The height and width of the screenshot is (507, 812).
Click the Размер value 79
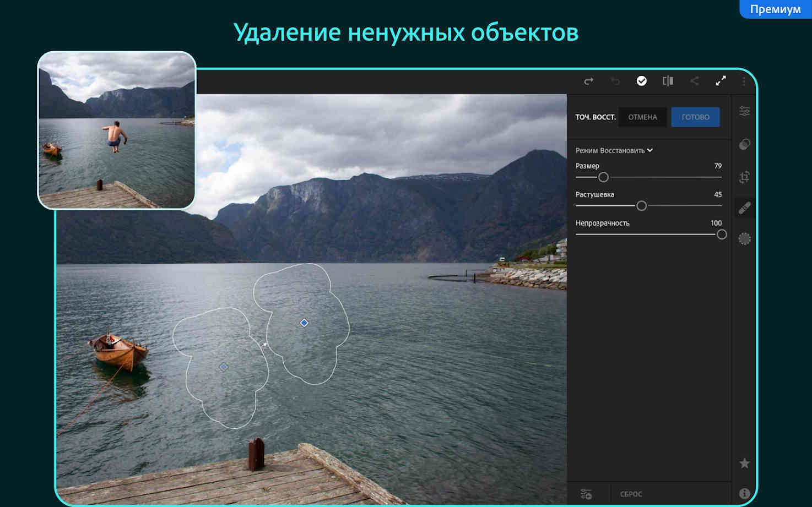point(718,166)
